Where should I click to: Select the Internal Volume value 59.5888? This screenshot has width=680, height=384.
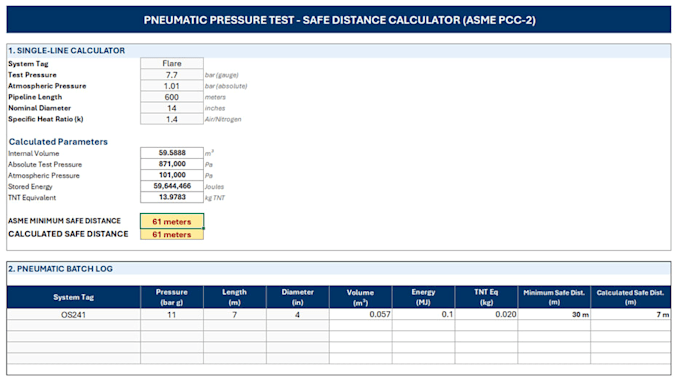pos(172,153)
